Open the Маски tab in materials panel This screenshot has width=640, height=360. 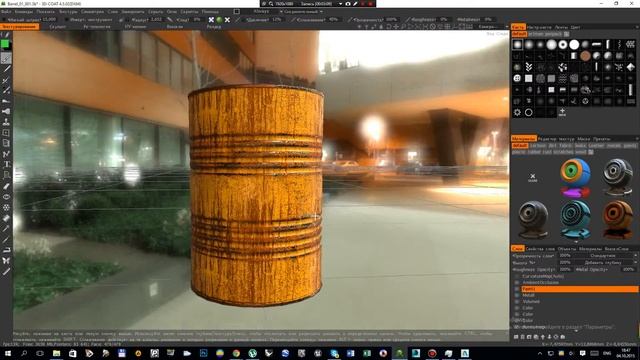584,139
